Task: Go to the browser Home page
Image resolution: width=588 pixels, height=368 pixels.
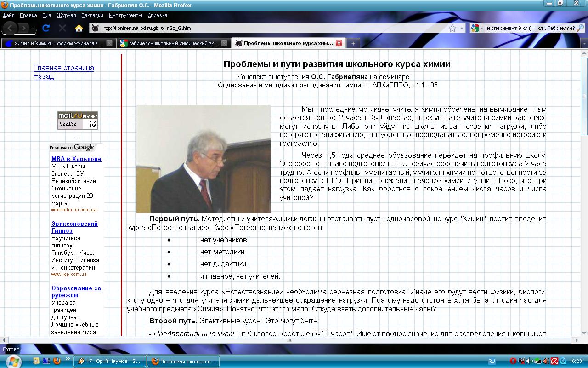Action: (x=79, y=28)
